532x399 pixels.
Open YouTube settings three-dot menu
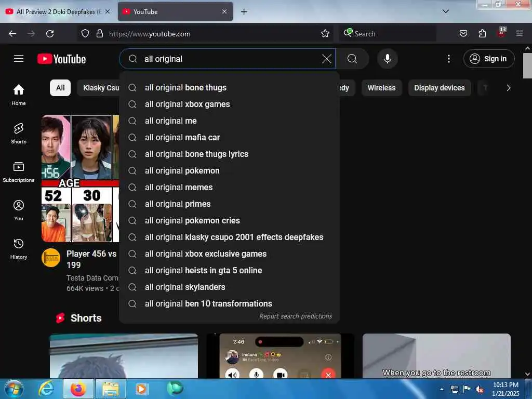coord(449,59)
